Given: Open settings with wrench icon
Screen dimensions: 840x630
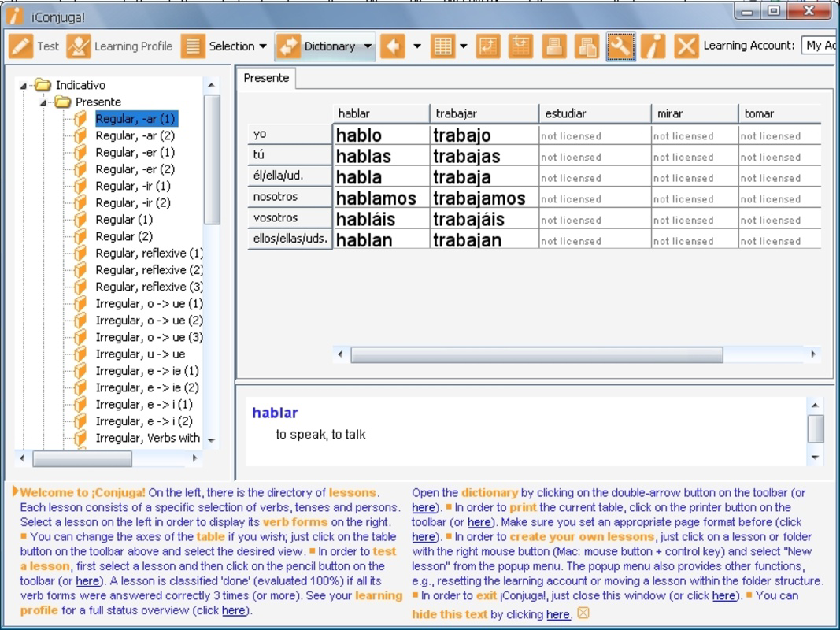Looking at the screenshot, I should [620, 46].
